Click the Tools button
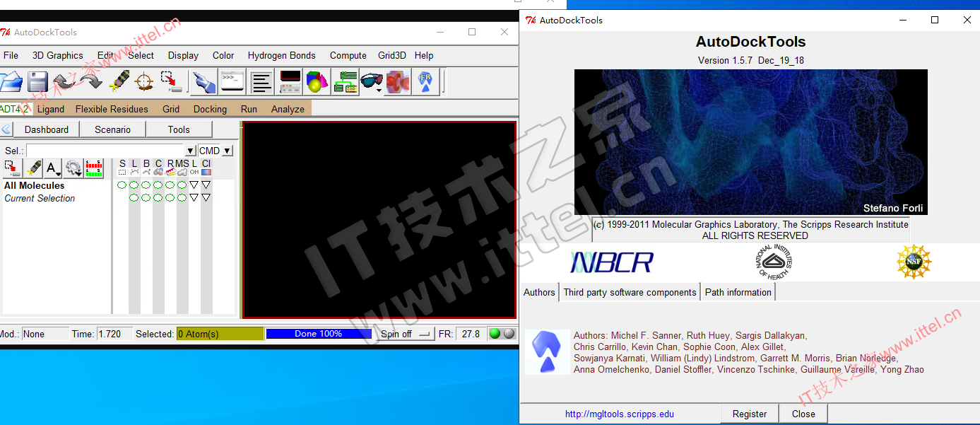Image resolution: width=980 pixels, height=425 pixels. click(179, 129)
